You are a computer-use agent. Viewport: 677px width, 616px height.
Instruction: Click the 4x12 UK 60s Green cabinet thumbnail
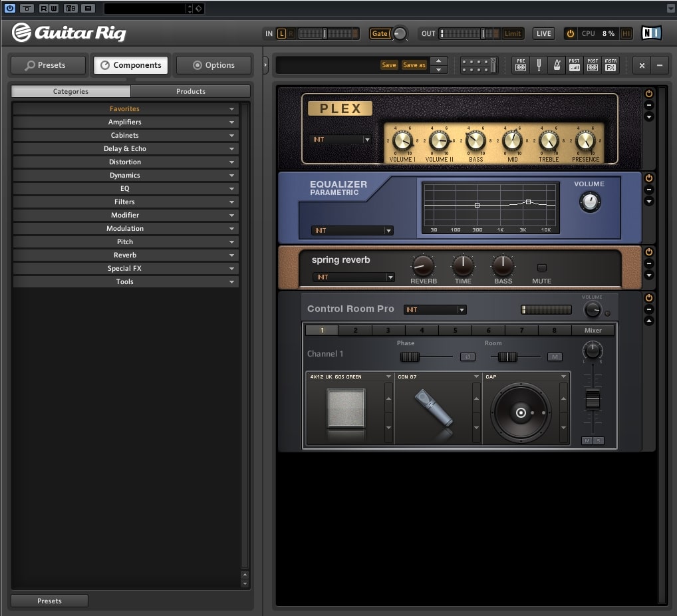tap(346, 408)
